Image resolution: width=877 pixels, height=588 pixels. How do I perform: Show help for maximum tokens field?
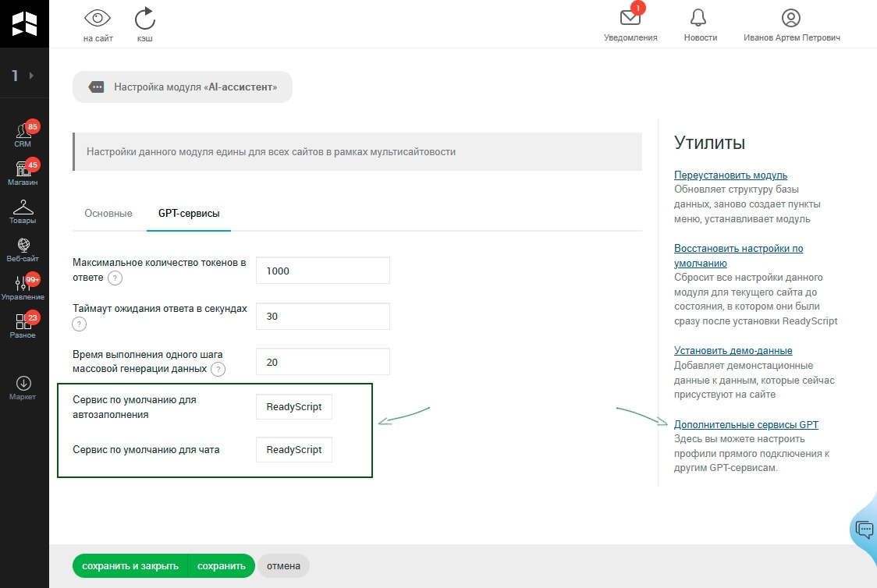[115, 278]
